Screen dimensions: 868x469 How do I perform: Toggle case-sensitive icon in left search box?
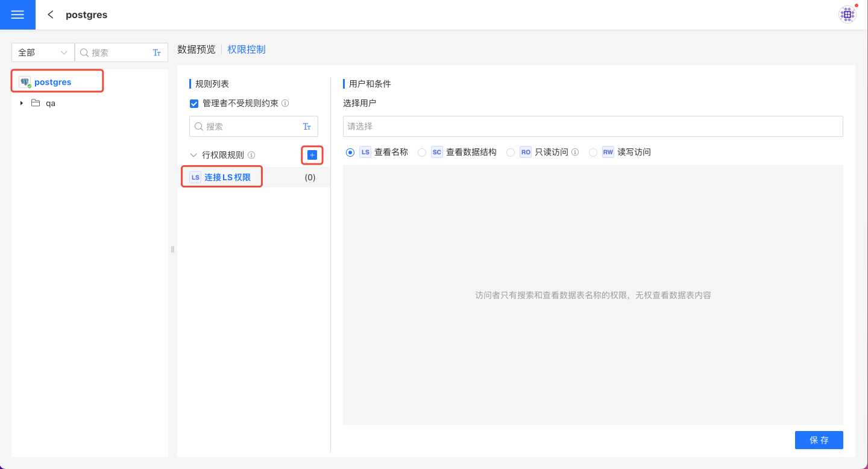tap(157, 53)
